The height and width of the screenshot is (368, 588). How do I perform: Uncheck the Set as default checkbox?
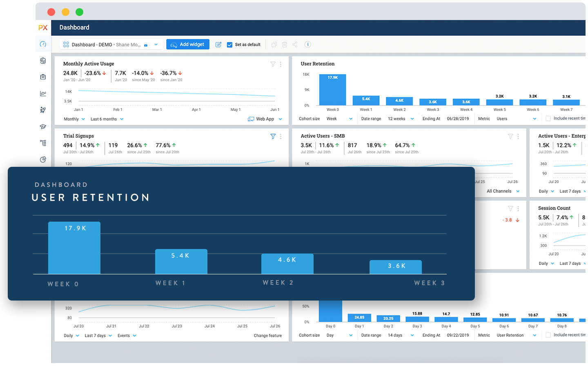tap(229, 45)
